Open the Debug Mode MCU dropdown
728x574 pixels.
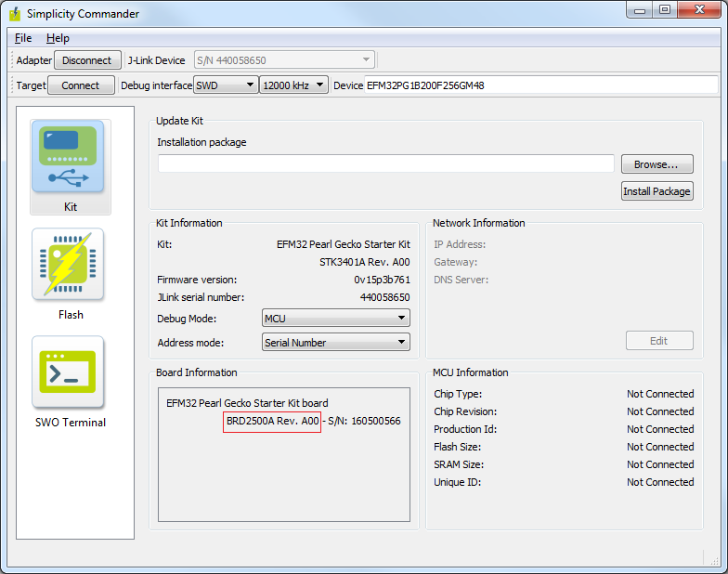tap(335, 319)
